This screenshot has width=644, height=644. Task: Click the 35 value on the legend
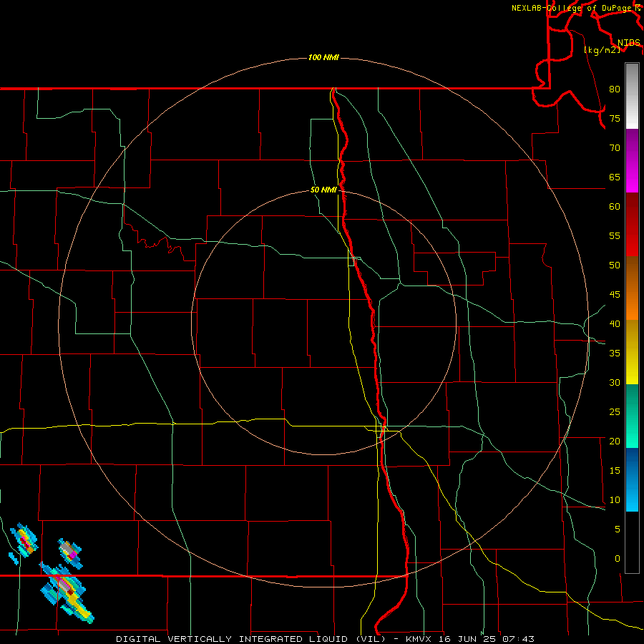[615, 353]
